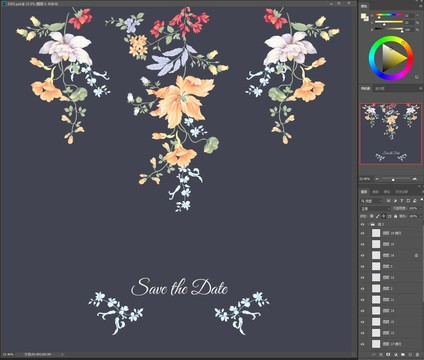The image size is (424, 360).
Task: Lock image pixels brush icon
Action: click(377, 216)
